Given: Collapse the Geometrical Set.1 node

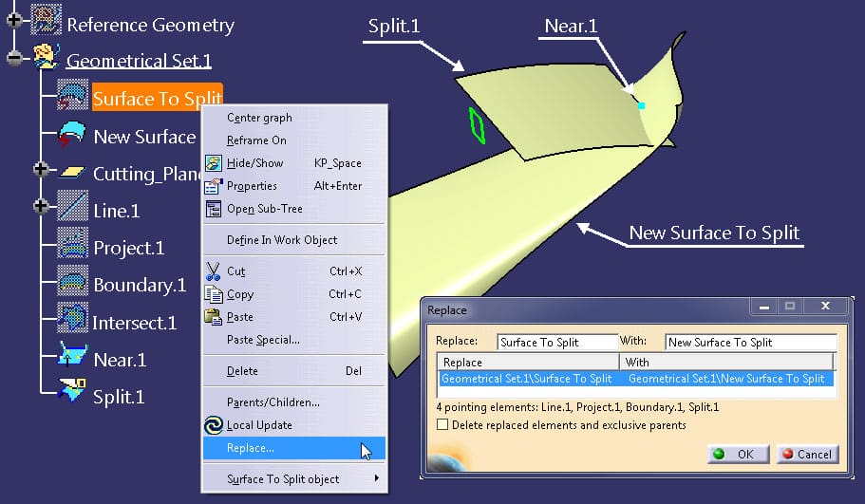Looking at the screenshot, I should point(15,57).
